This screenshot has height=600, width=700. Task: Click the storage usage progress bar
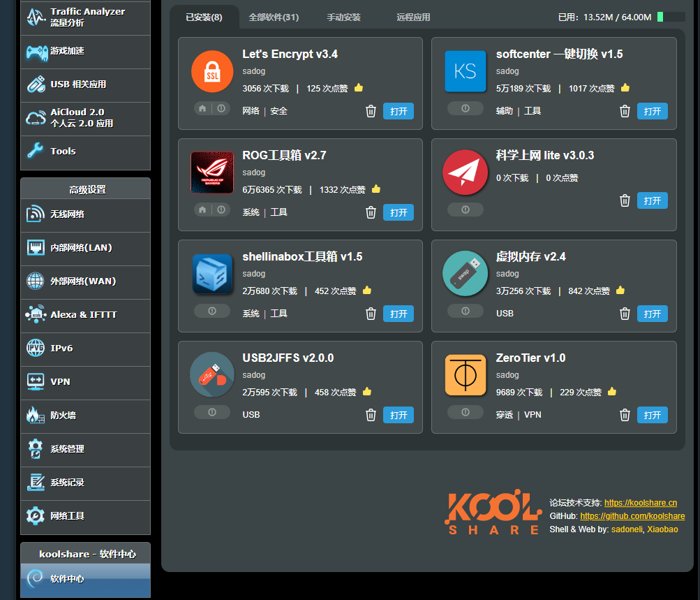click(x=671, y=17)
